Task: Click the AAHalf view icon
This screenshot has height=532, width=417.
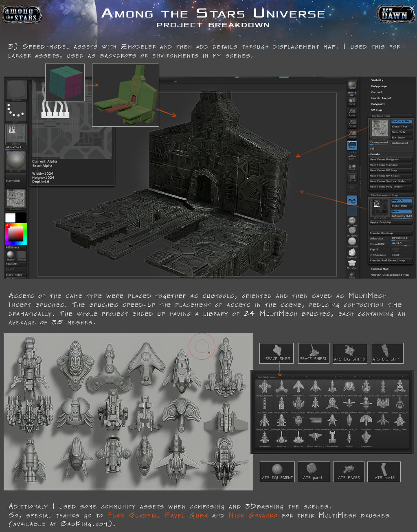Action: point(352,134)
